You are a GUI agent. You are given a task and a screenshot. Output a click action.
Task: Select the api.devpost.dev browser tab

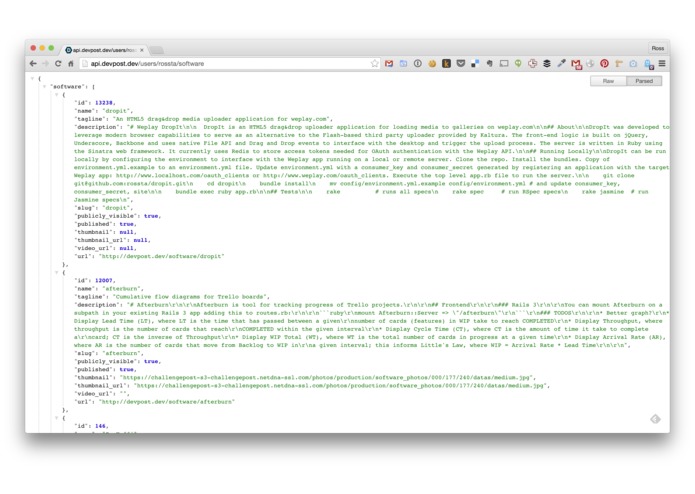[105, 50]
